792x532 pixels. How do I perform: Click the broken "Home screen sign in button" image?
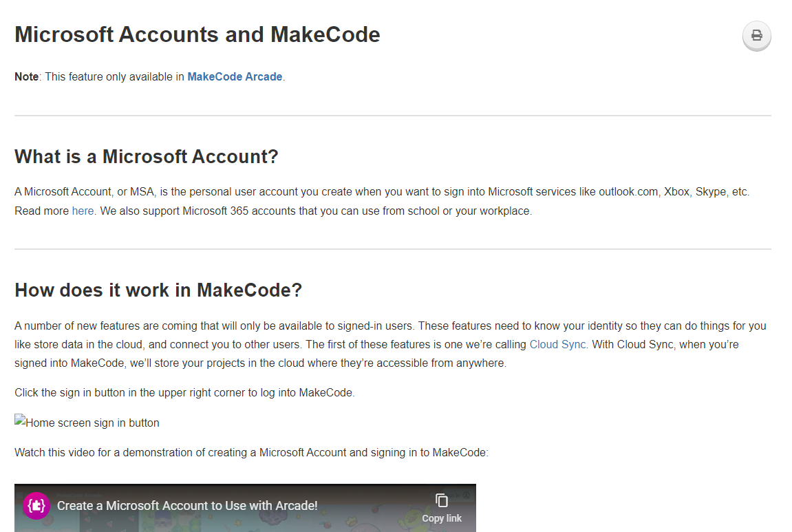click(x=87, y=423)
